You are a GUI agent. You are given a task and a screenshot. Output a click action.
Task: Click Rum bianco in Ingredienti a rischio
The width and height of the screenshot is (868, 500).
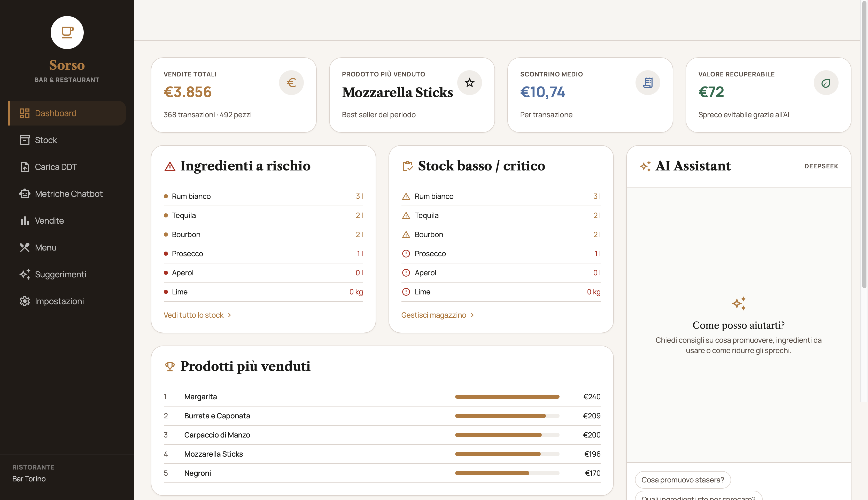pos(191,197)
